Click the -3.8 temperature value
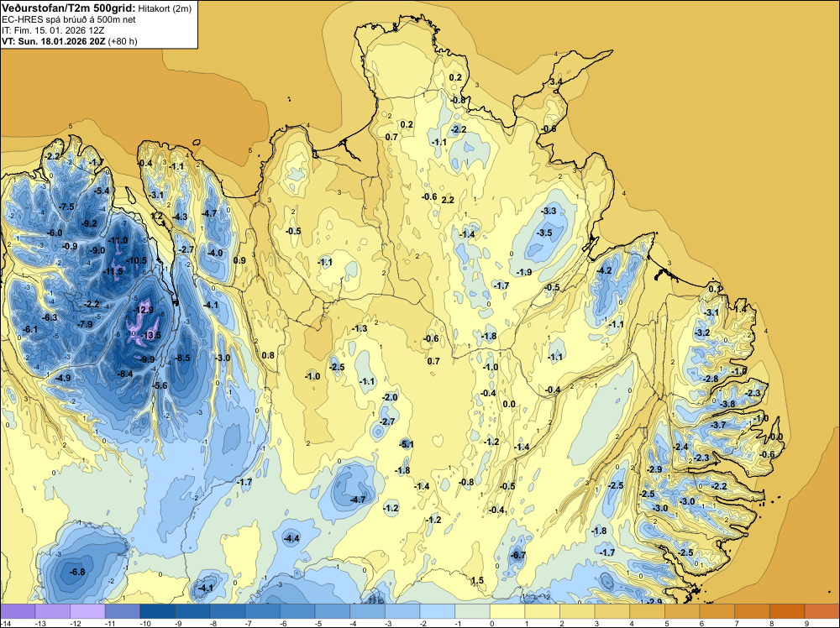840x628 pixels. pos(727,404)
